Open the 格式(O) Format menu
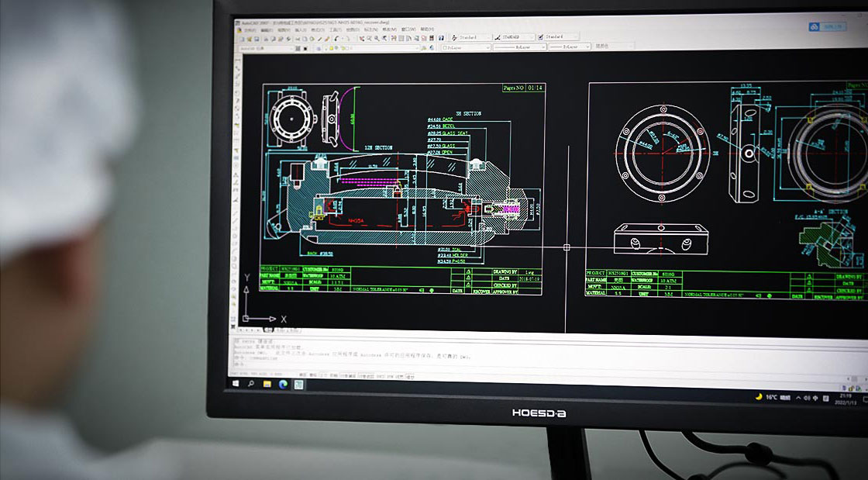Viewport: 868px width, 480px height. (x=319, y=30)
